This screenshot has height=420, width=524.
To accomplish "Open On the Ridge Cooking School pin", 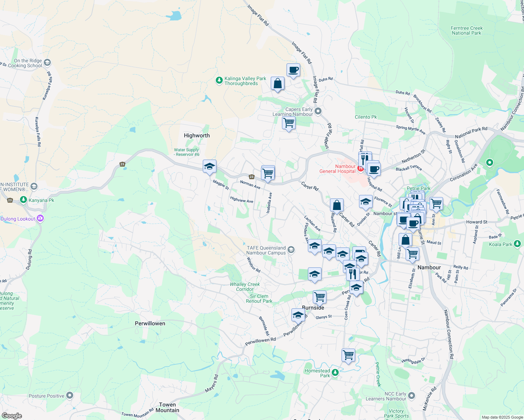I will [48, 63].
